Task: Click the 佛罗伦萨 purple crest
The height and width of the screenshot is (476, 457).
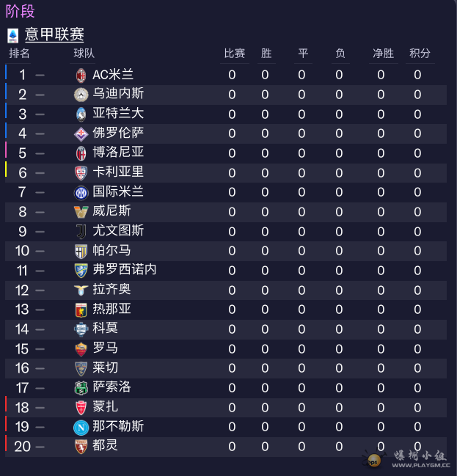Action: pyautogui.click(x=81, y=134)
